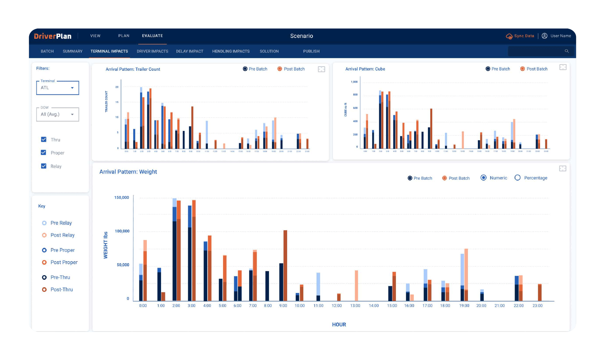
Task: Click the 9:00 bar in Weight chart
Action: [x=283, y=266]
